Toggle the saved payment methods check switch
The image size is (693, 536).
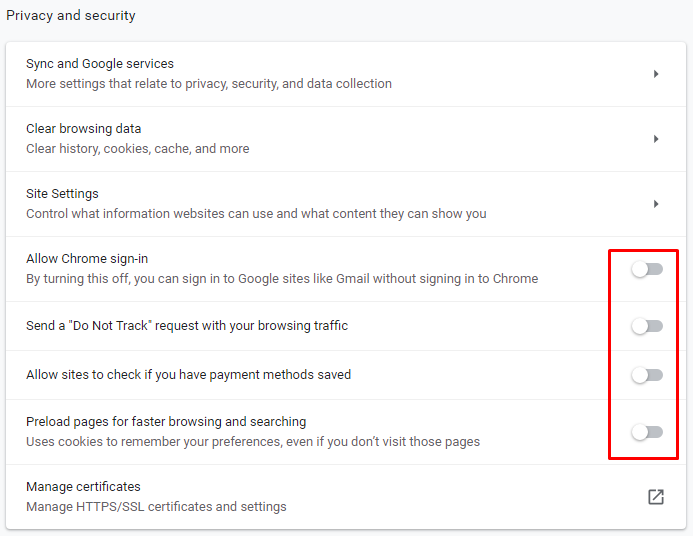tap(647, 375)
